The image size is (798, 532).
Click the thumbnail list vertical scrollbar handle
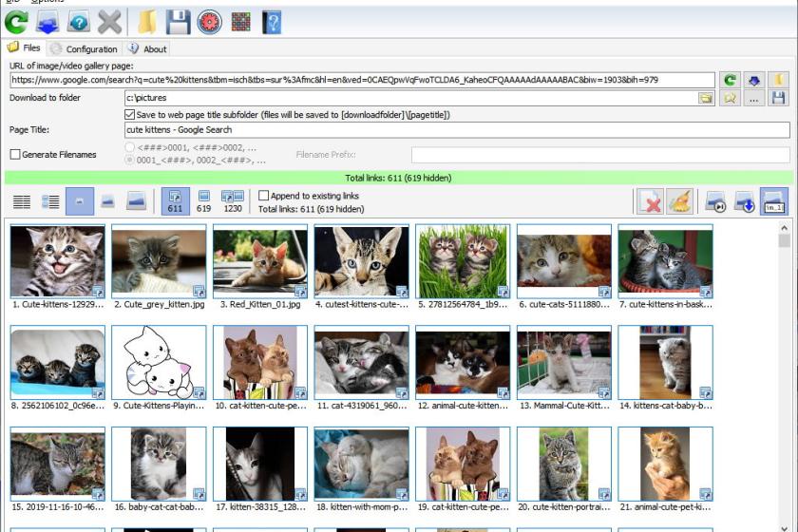[784, 240]
